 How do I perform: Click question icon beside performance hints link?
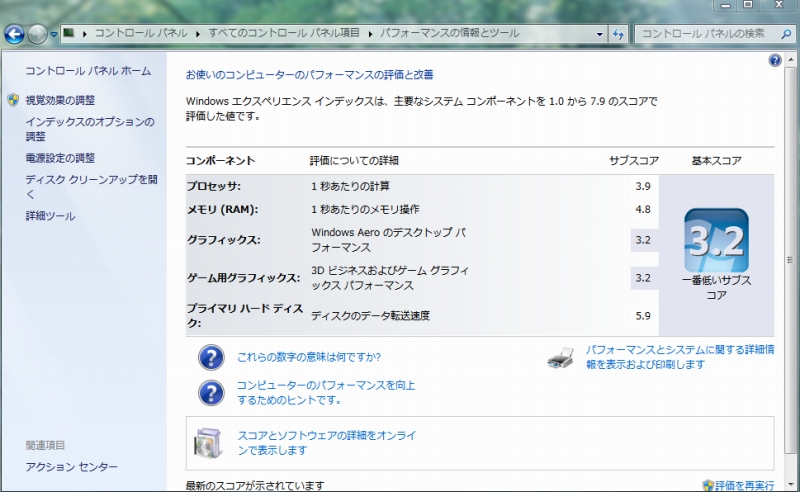211,393
